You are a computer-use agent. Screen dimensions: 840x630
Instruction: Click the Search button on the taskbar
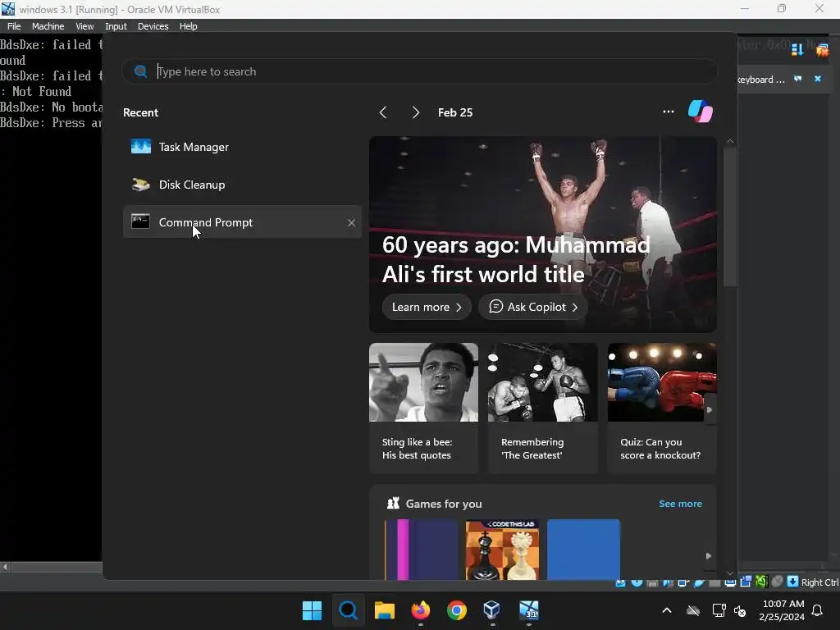click(348, 610)
